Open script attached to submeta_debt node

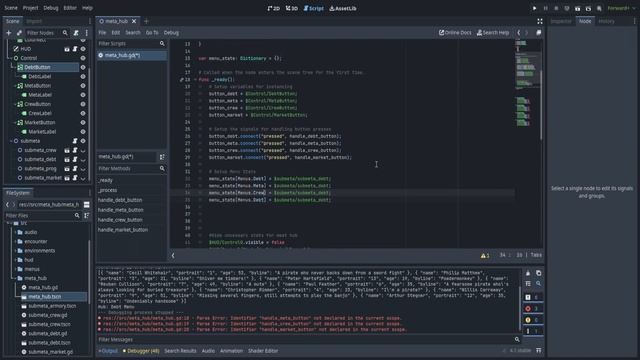[x=75, y=160]
